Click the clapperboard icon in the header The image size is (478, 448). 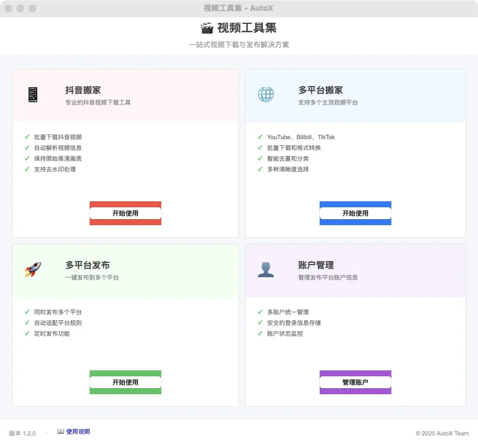coord(207,28)
